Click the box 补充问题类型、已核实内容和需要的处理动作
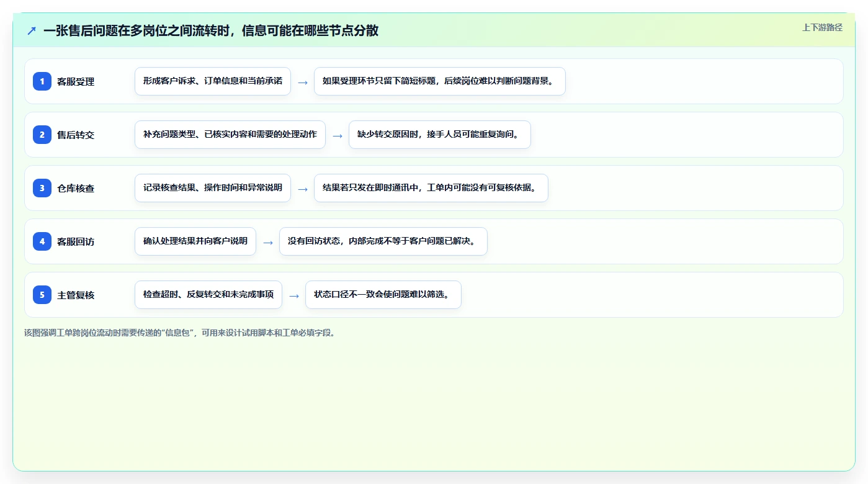This screenshot has height=484, width=868. pyautogui.click(x=230, y=135)
